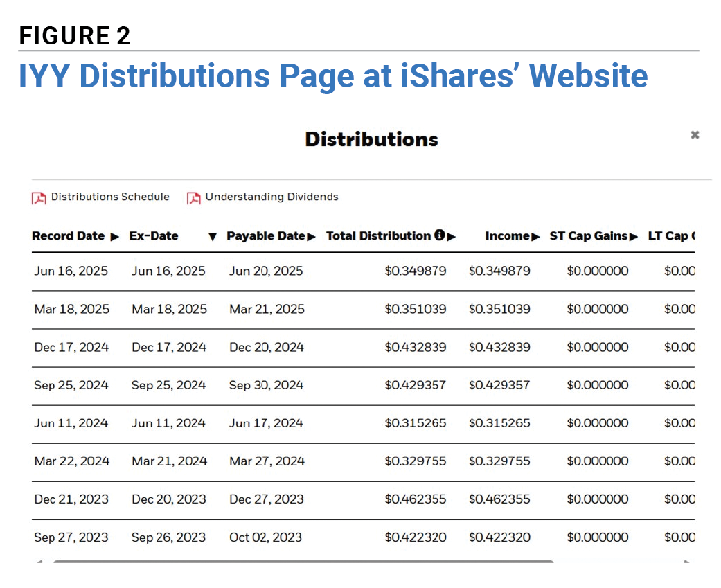Select total distribution $0.349879
This screenshot has height=588, width=721.
click(416, 271)
